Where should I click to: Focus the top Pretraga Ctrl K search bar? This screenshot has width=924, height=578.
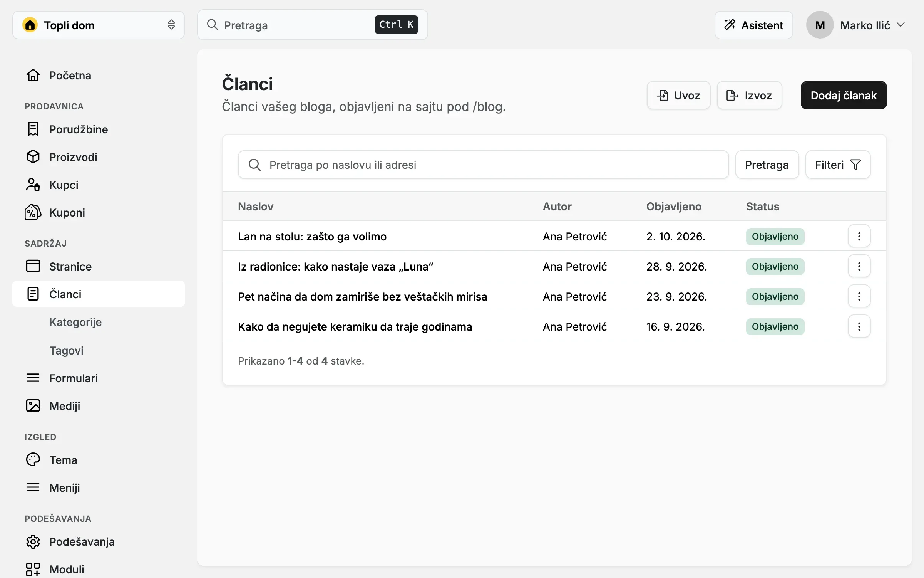312,25
